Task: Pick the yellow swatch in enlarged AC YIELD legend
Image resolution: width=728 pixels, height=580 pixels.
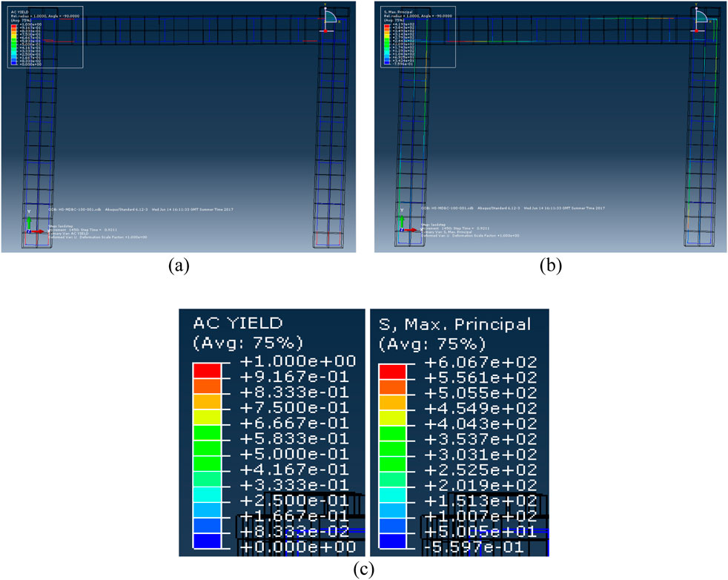Action: [207, 417]
